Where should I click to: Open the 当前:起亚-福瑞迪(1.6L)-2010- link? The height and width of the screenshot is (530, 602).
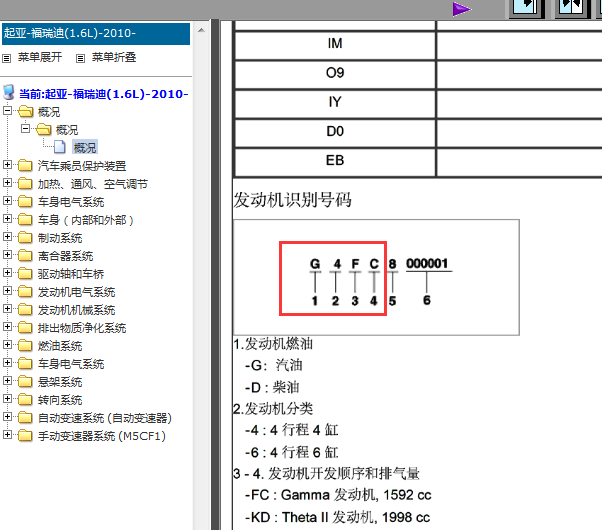coord(104,94)
